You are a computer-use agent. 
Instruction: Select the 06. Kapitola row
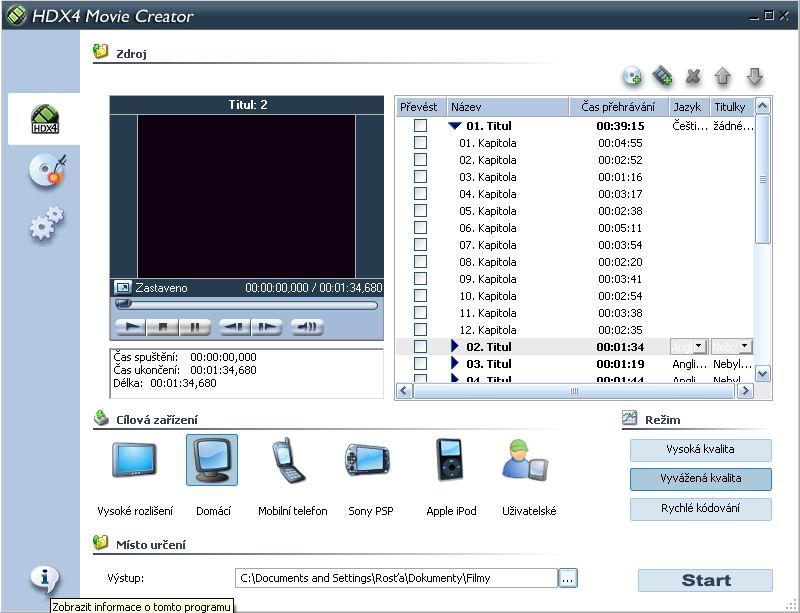pyautogui.click(x=575, y=228)
